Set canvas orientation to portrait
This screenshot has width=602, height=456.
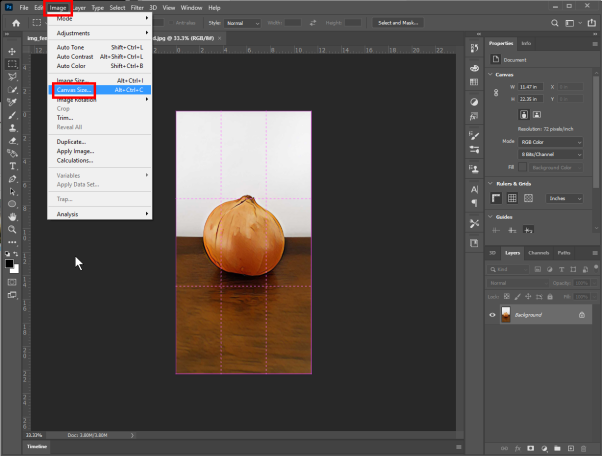[524, 114]
